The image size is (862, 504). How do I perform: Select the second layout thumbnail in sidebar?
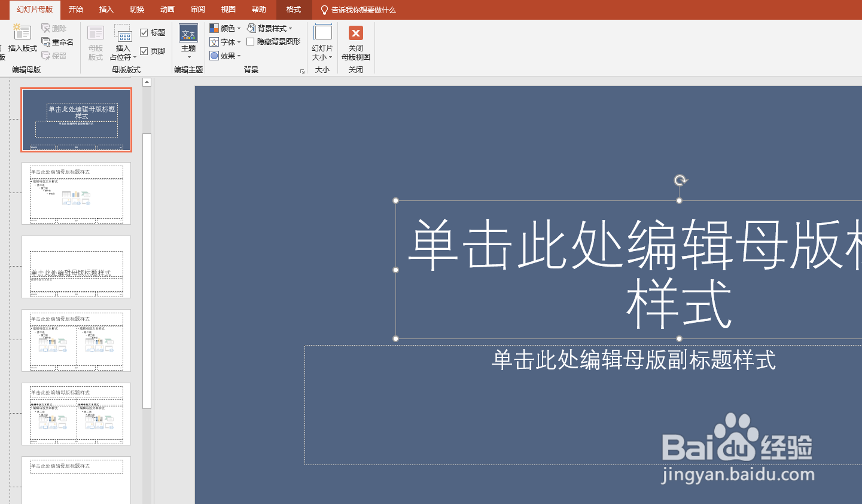(x=76, y=193)
